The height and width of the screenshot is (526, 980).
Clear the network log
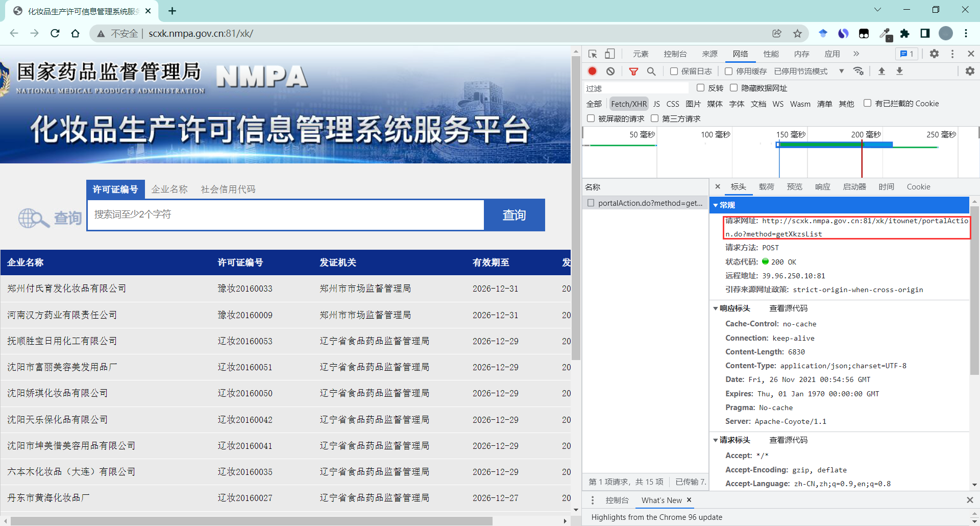tap(610, 71)
